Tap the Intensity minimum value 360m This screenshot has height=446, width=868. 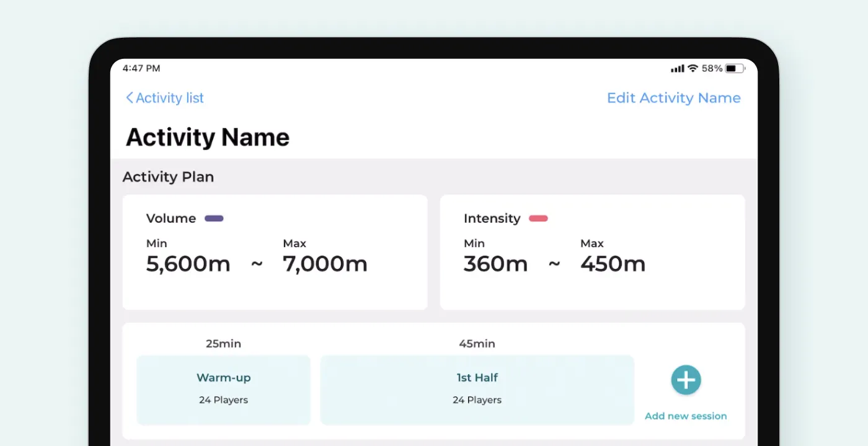click(495, 264)
